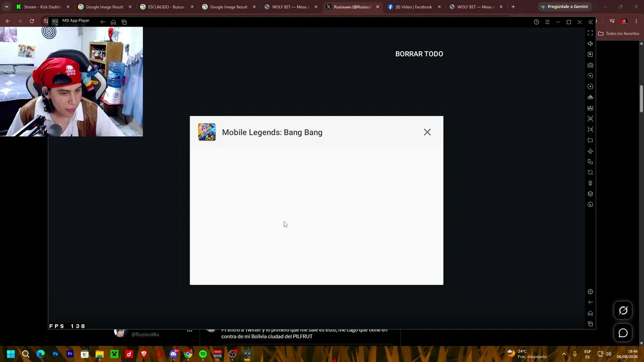Image resolution: width=644 pixels, height=362 pixels.
Task: Open MSI App Player help question-mark icon
Action: 536,22
